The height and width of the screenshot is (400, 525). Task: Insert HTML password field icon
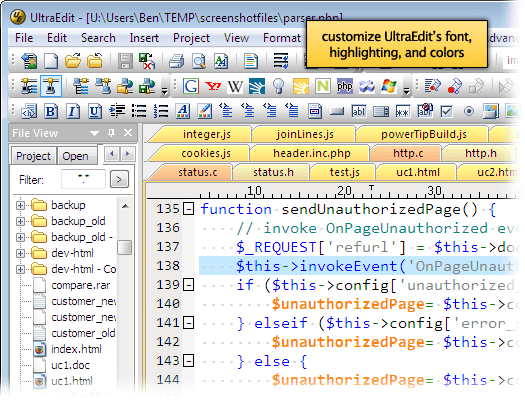[402, 111]
